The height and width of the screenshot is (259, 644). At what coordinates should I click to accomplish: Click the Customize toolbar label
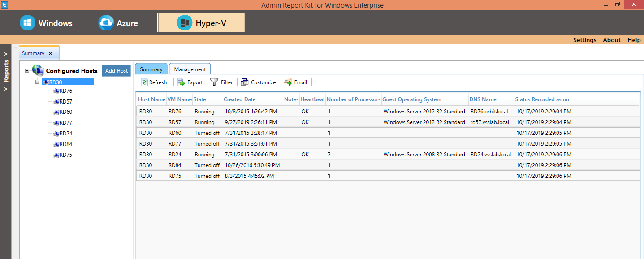coord(264,82)
